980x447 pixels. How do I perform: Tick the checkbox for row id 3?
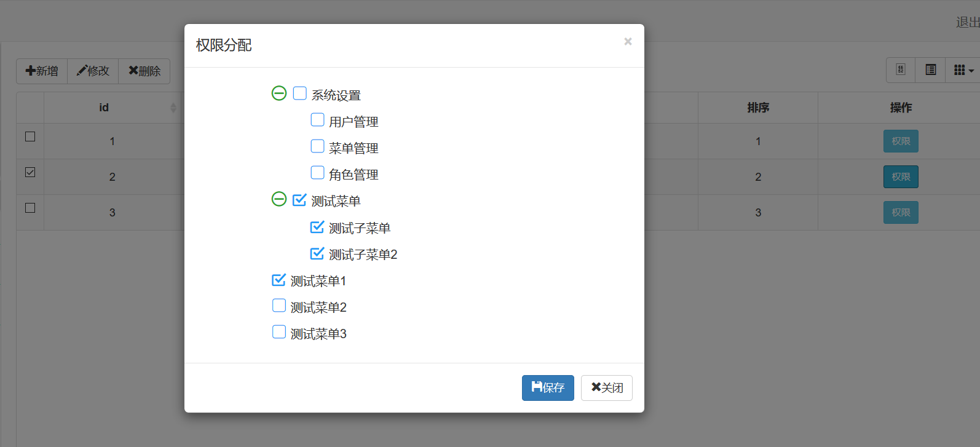30,208
